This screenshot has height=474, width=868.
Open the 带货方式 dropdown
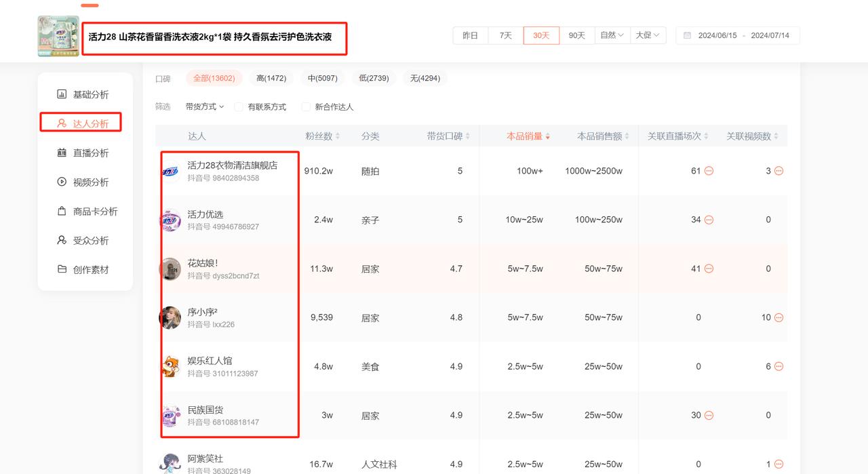point(203,106)
